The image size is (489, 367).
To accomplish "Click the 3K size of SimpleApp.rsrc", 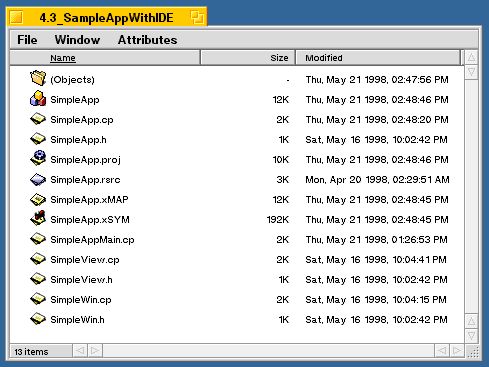I will point(283,180).
